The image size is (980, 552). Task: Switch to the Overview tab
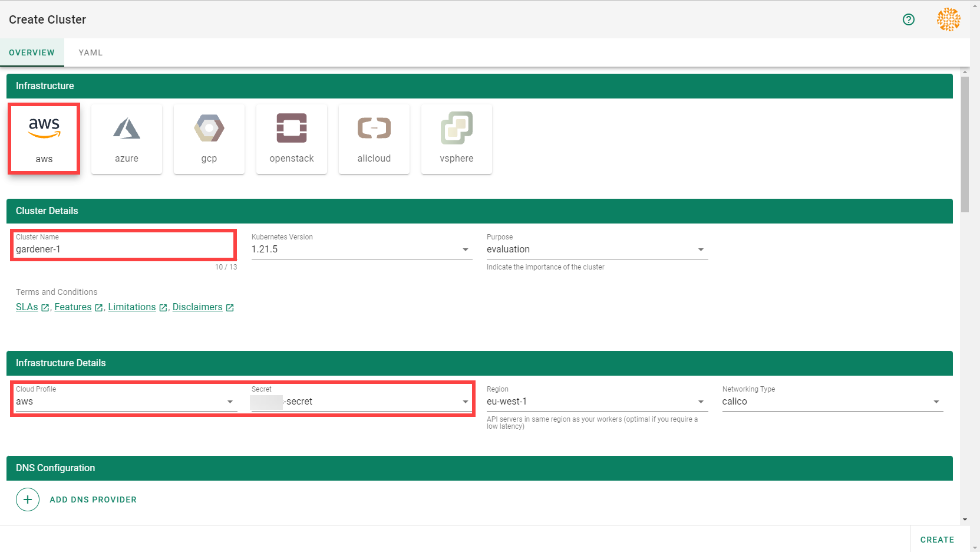[32, 52]
